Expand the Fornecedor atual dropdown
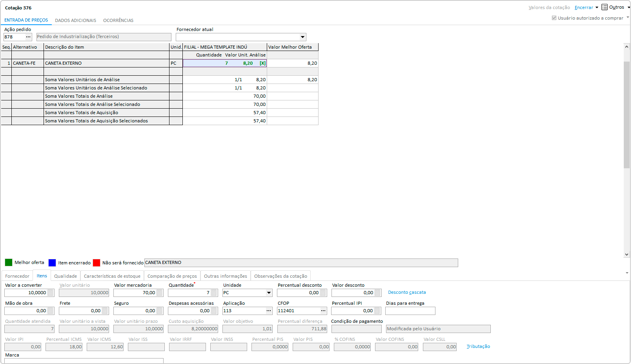The height and width of the screenshot is (364, 632). point(302,37)
